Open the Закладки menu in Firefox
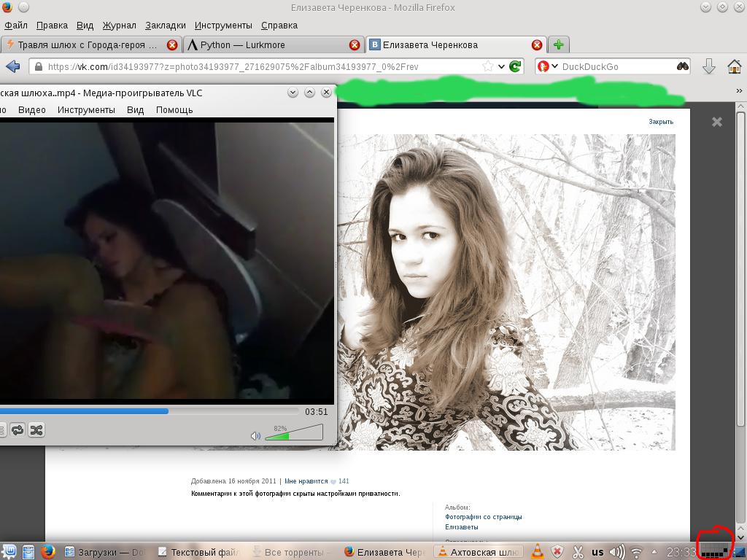Screen dimensions: 747x560 click(x=165, y=26)
